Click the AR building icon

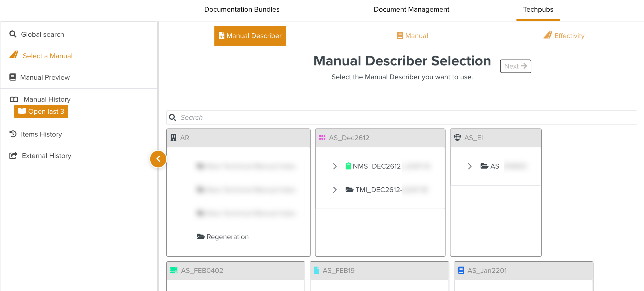[x=173, y=138]
